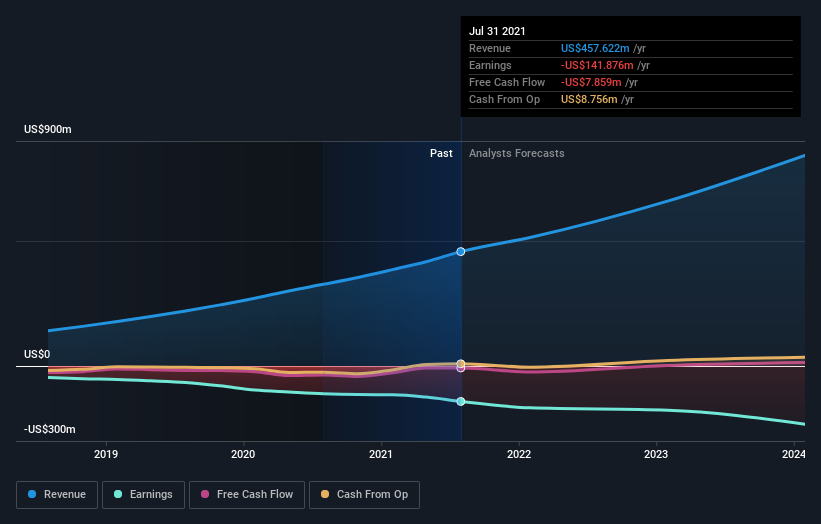This screenshot has width=821, height=524.
Task: Click the -US$7.859m free cash flow value
Action: [x=591, y=82]
